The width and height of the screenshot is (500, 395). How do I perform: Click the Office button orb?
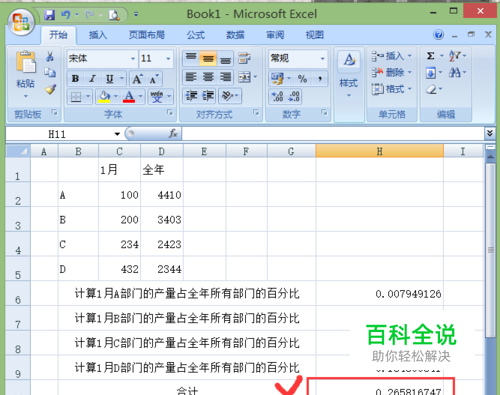tap(21, 21)
